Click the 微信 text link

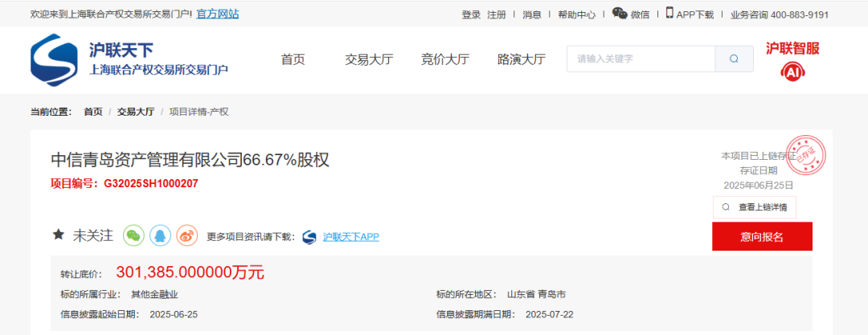[x=640, y=15]
